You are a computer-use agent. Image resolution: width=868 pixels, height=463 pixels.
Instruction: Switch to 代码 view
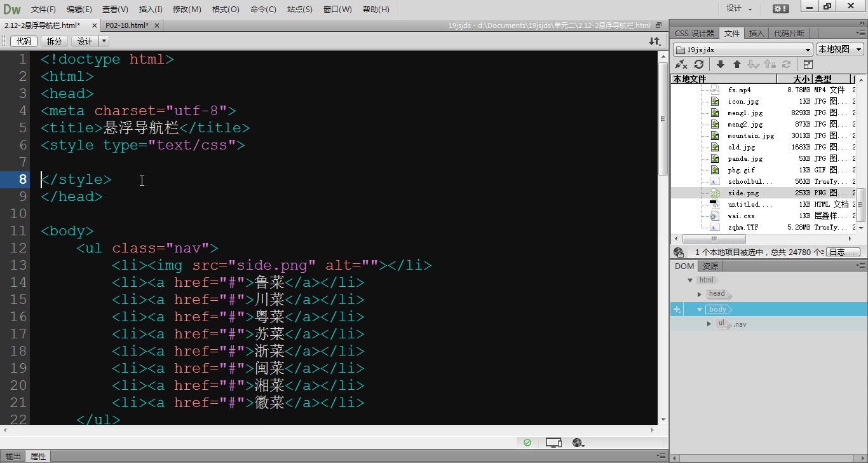[24, 41]
